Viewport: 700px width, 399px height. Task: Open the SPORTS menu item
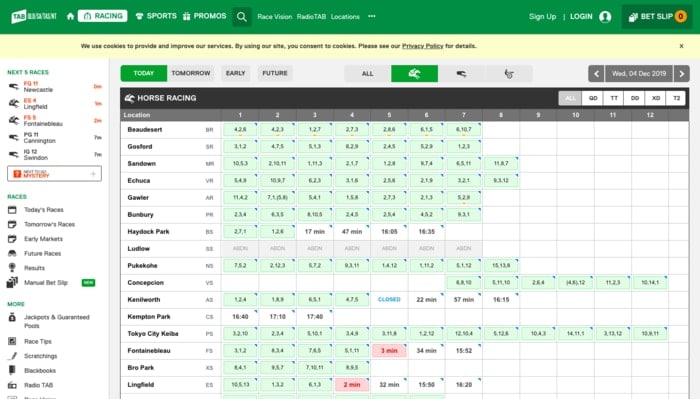(156, 16)
